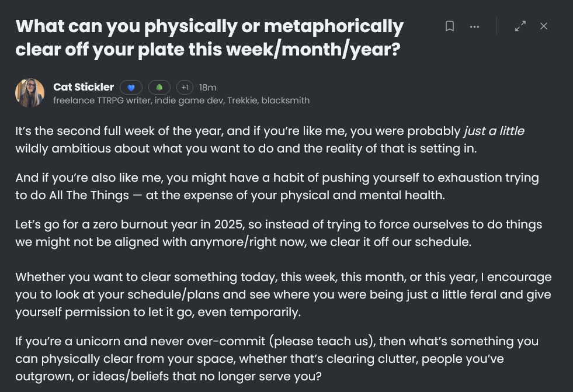Close the post panel
The image size is (573, 392).
pyautogui.click(x=544, y=26)
